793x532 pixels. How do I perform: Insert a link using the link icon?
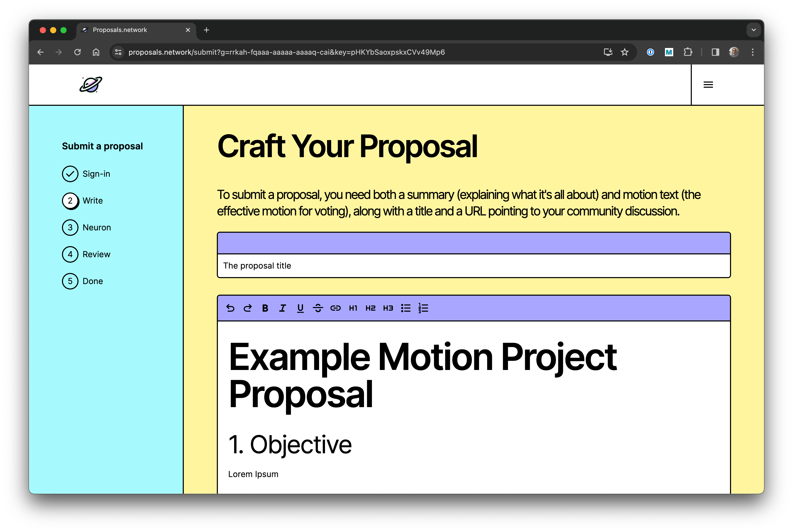tap(335, 308)
